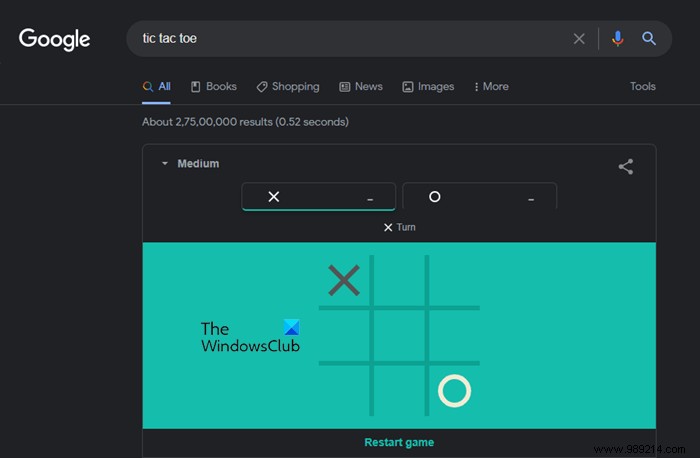Image resolution: width=700 pixels, height=458 pixels.
Task: Click the O mark in the bottom-right cell
Action: 454,391
